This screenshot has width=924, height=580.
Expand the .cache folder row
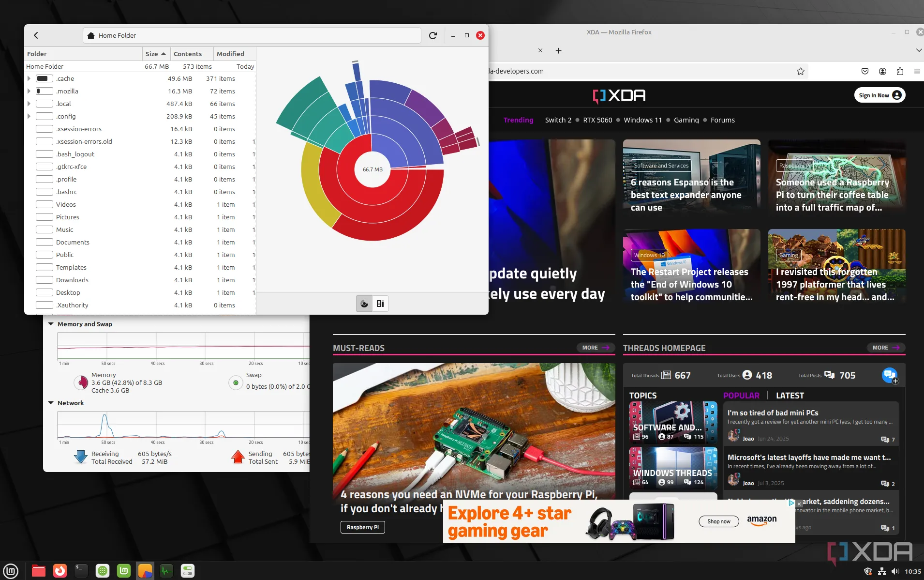click(x=29, y=78)
